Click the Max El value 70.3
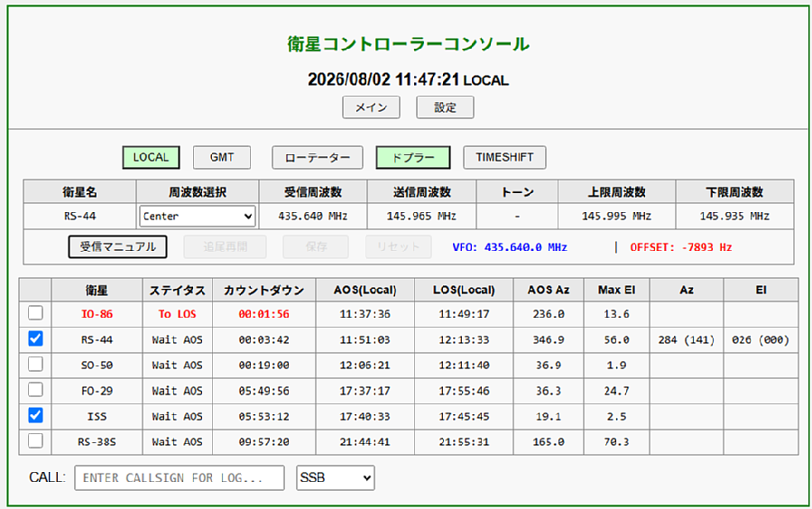The width and height of the screenshot is (812, 509). 616,442
